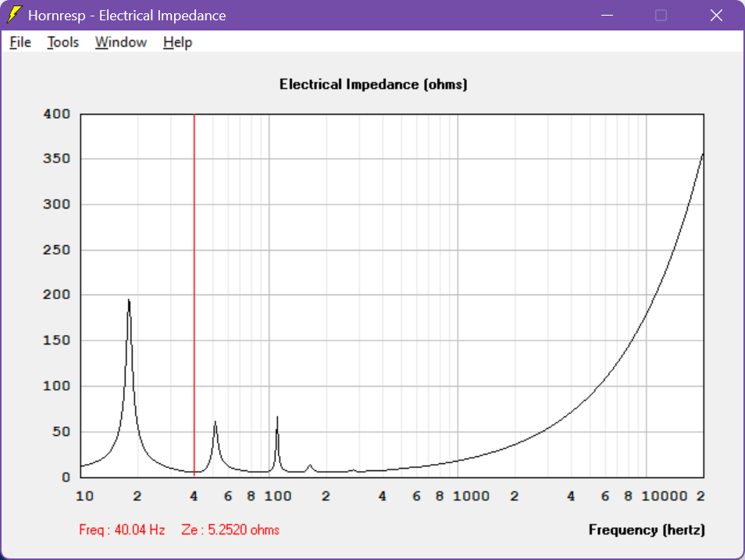Minimize the Hornresp window

coord(608,15)
